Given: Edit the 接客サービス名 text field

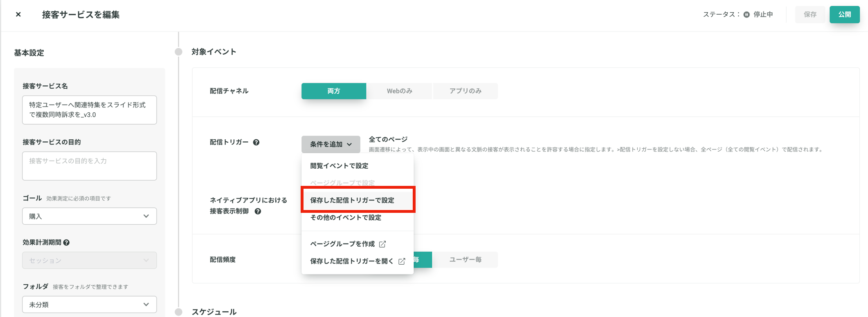Looking at the screenshot, I should pos(90,110).
